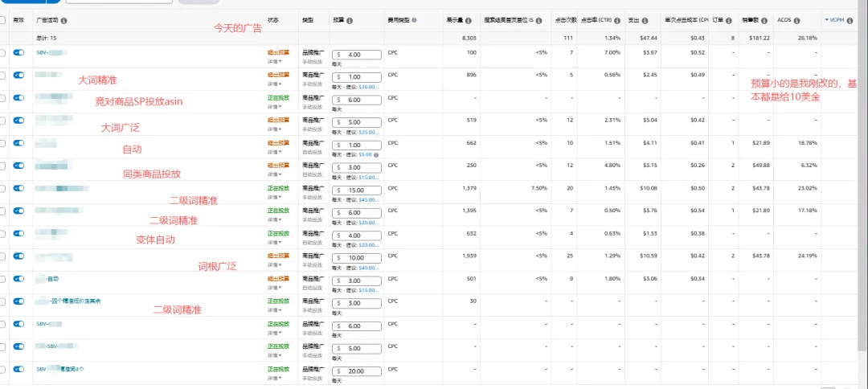Click the 24.19% ACOS value
The image size is (868, 389).
click(x=809, y=256)
